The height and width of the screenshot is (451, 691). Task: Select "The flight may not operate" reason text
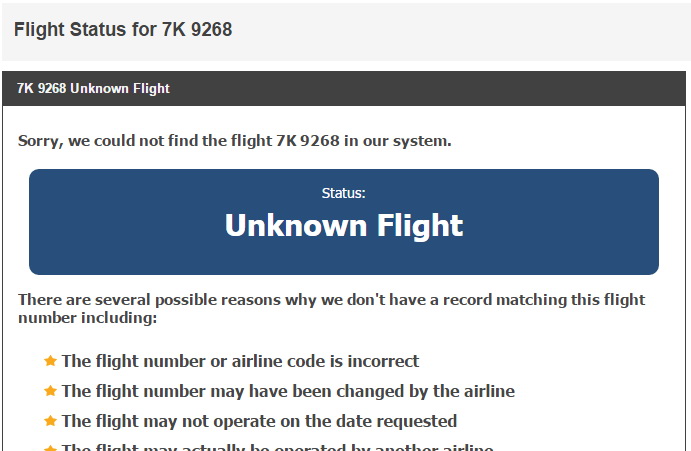[259, 421]
